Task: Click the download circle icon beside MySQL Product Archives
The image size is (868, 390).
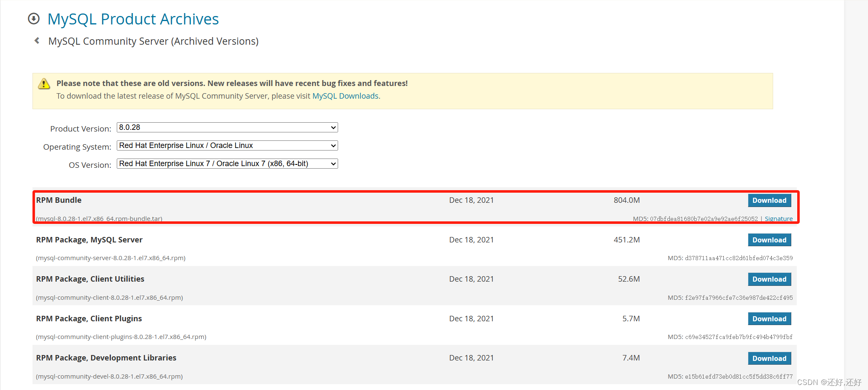Action: (x=34, y=19)
